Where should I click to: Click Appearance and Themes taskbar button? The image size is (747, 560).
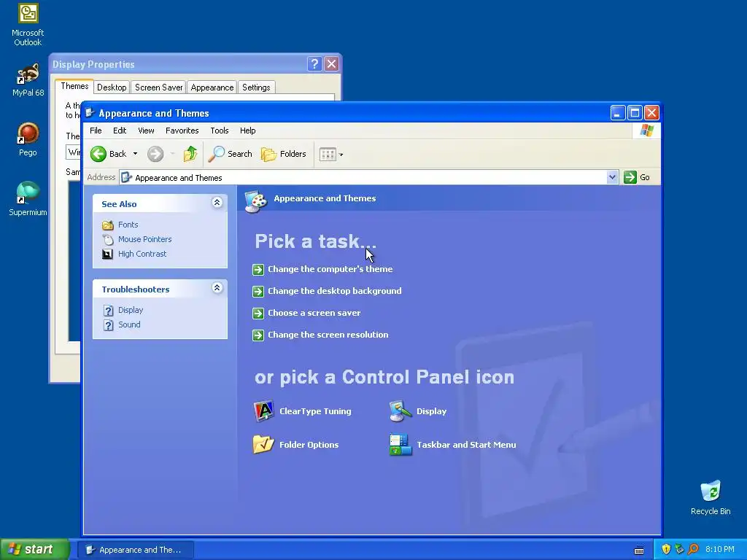tap(136, 550)
